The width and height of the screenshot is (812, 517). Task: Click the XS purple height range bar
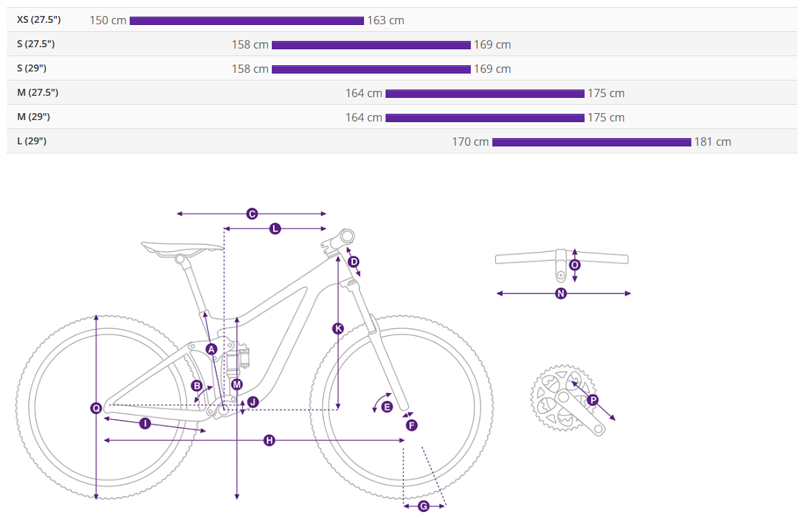coord(246,21)
